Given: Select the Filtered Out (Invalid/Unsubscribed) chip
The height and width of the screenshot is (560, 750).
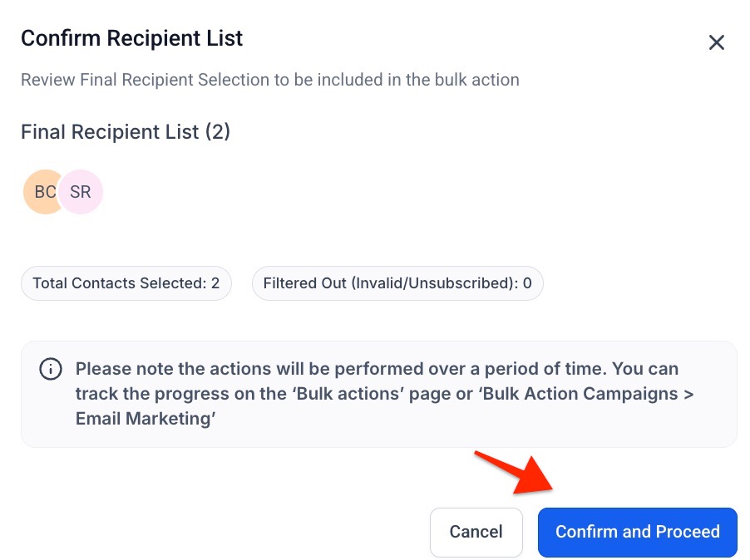Looking at the screenshot, I should coord(397,283).
